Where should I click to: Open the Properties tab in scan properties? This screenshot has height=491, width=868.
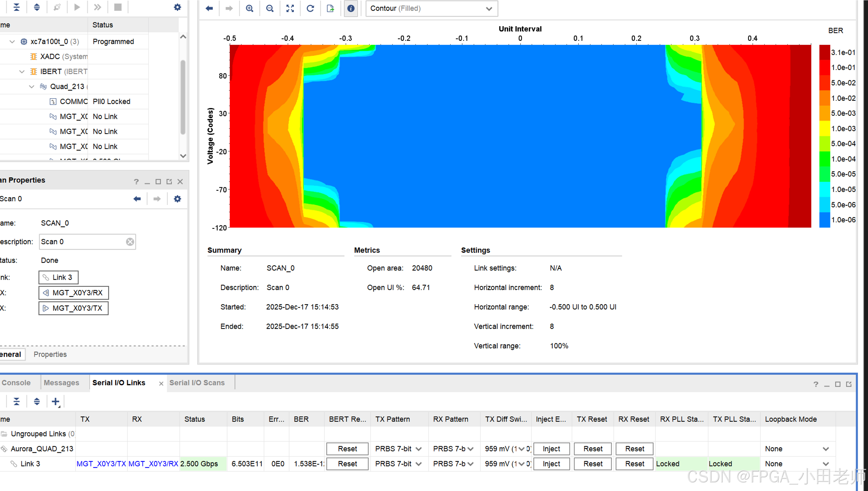(50, 355)
